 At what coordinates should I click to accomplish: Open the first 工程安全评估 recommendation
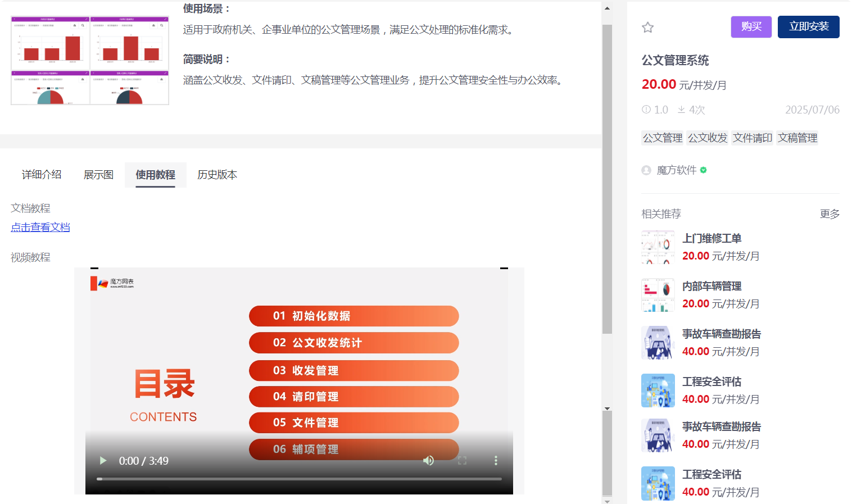point(712,382)
